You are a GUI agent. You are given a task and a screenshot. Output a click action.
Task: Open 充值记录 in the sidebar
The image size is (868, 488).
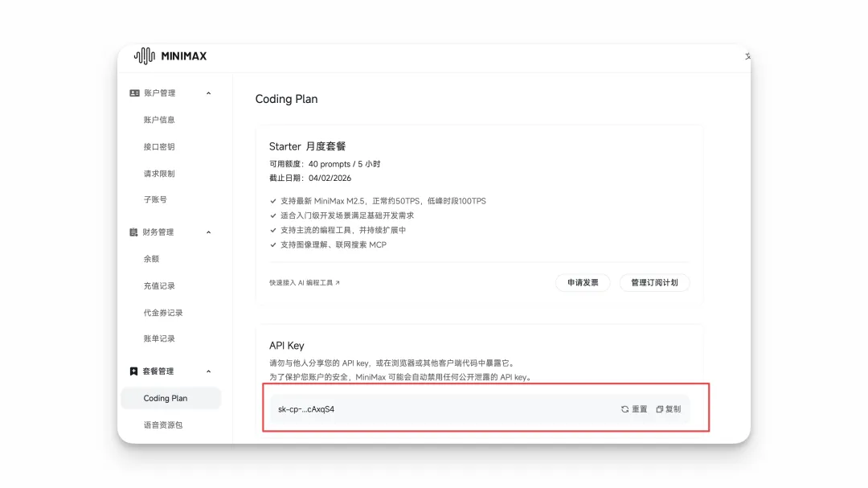[x=159, y=286]
